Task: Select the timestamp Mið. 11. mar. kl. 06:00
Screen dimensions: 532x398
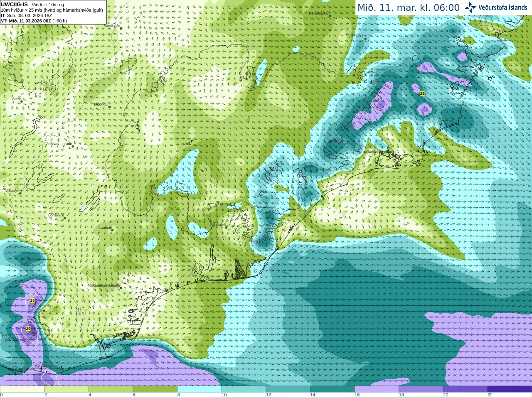Action: [x=409, y=8]
